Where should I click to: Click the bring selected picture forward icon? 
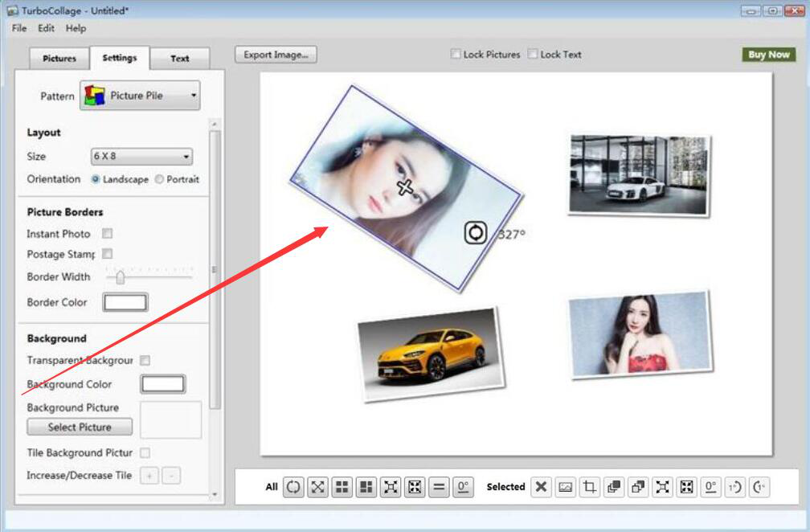(x=614, y=487)
